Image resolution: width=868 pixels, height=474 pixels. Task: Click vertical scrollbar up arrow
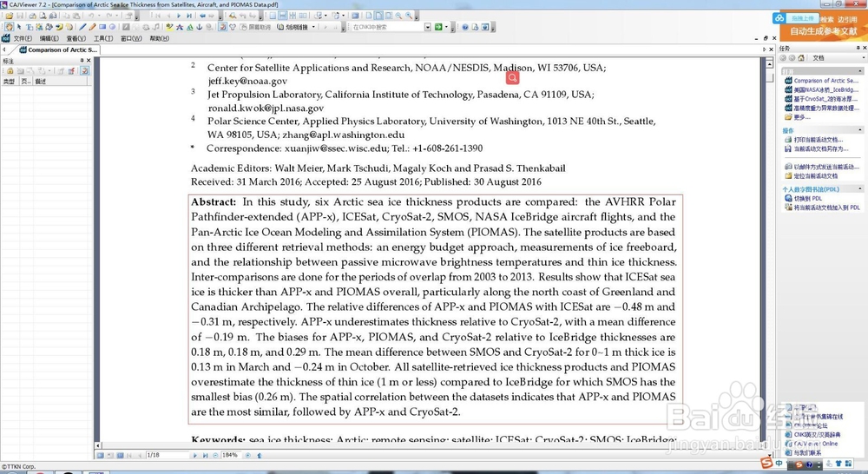(769, 63)
